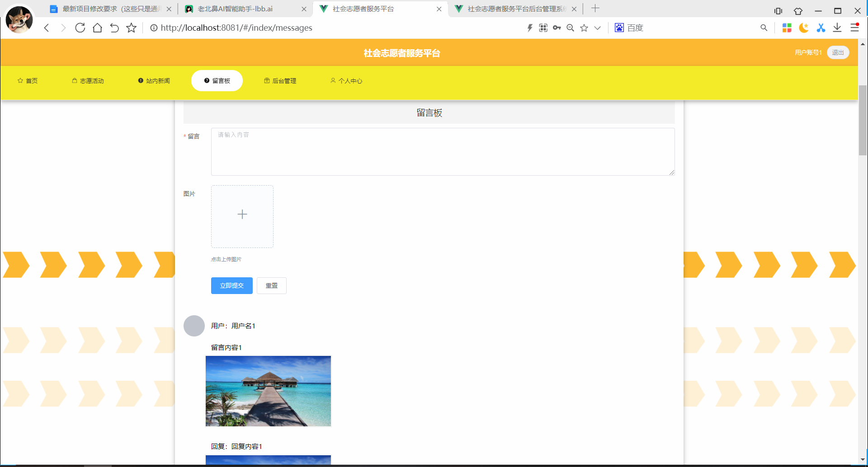Open the beach photo thumbnail in 留言内容1

[x=268, y=391]
